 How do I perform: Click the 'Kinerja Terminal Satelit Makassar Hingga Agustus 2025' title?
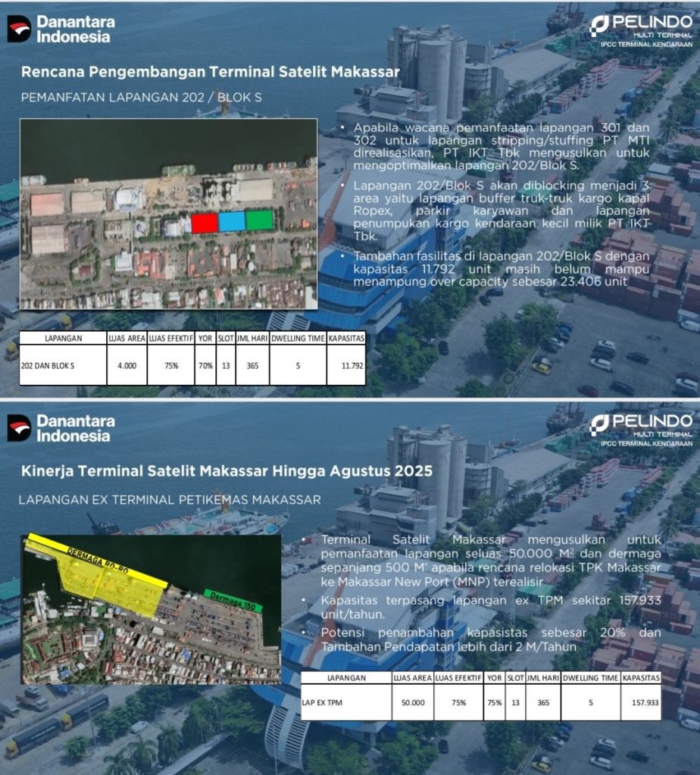click(227, 471)
